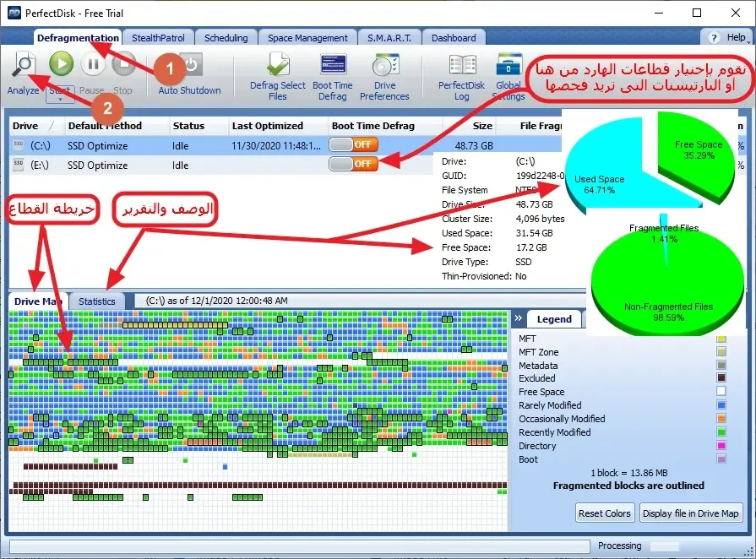Image resolution: width=756 pixels, height=559 pixels.
Task: Select the (C:\) drive row
Action: click(x=286, y=145)
